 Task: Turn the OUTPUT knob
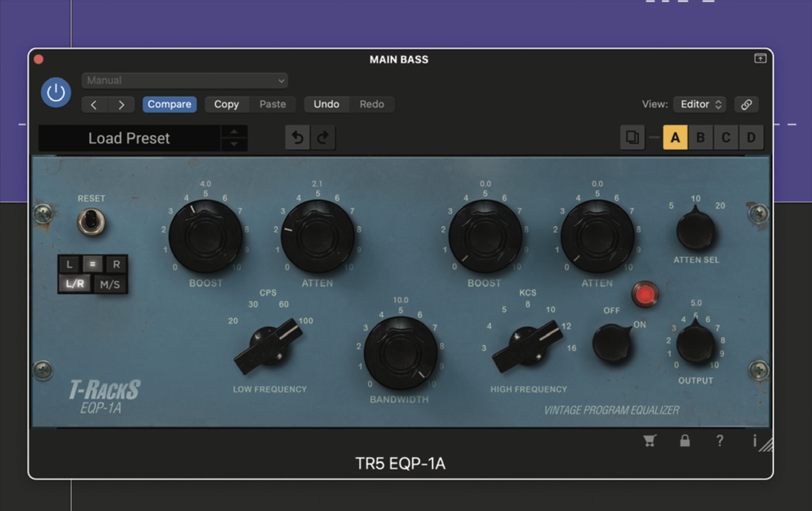696,343
